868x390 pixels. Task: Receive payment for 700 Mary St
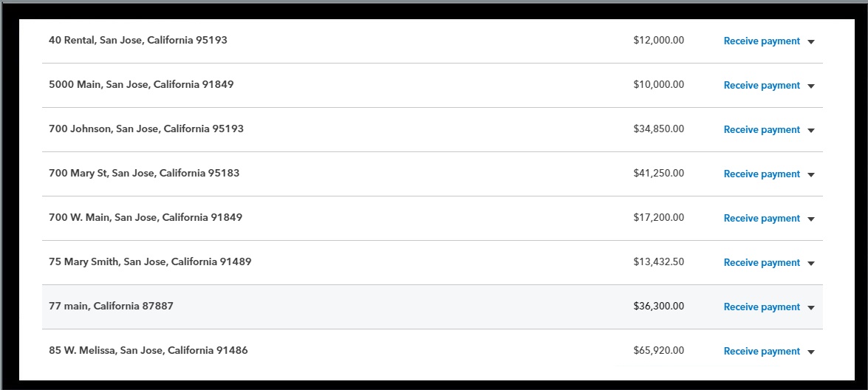click(x=761, y=174)
